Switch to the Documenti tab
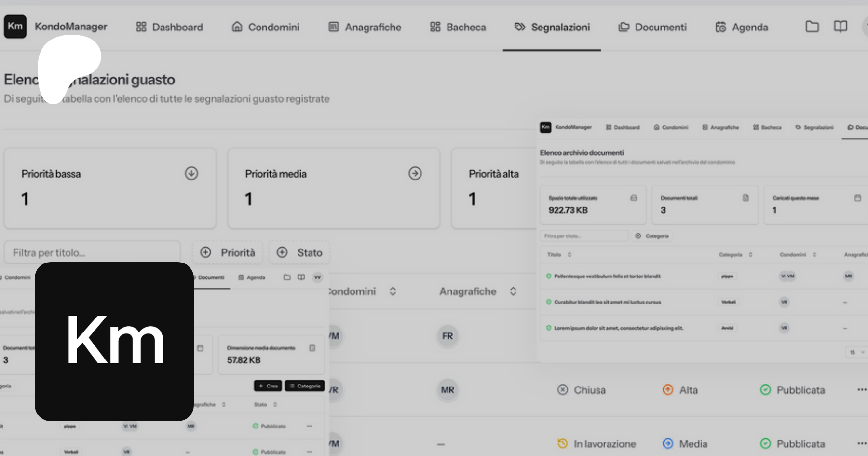Screen dimensions: 868x456 click(652, 27)
